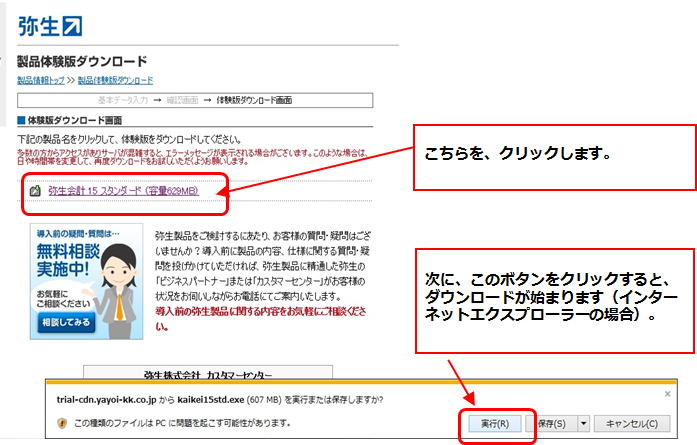
Task: Close the download notification bar
Action: point(667,394)
